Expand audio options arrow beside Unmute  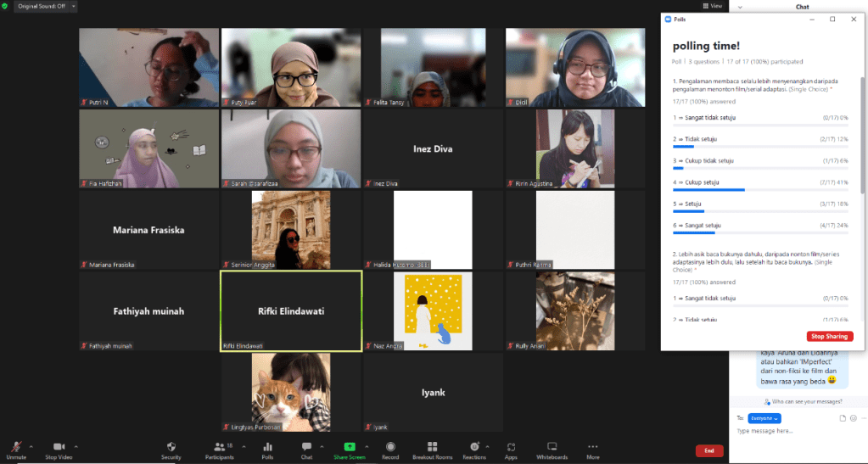[x=31, y=445]
